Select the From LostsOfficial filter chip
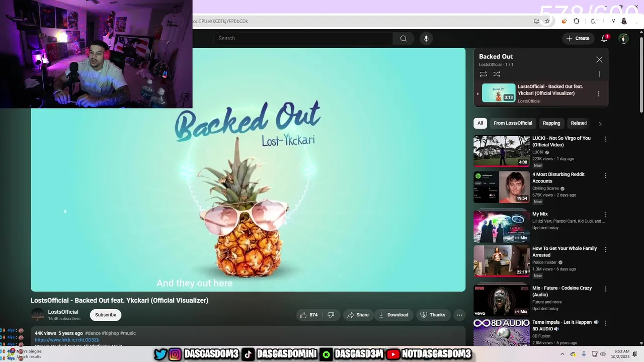The width and height of the screenshot is (644, 362). coord(513,123)
